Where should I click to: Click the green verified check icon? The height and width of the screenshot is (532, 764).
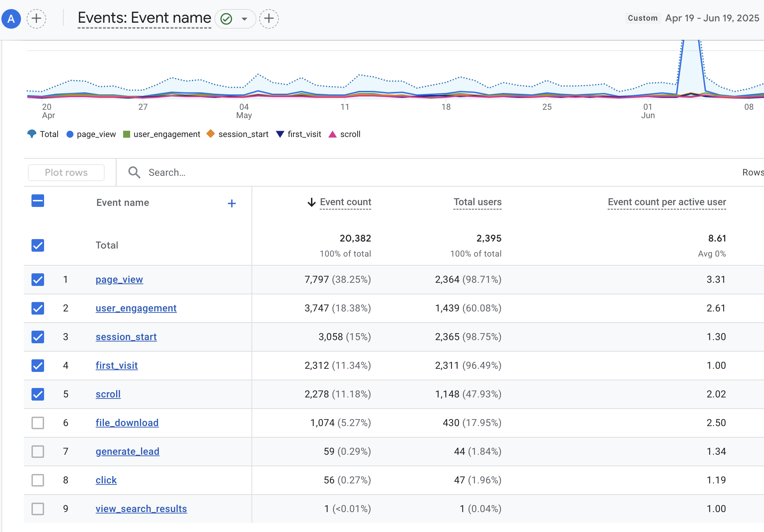point(227,19)
